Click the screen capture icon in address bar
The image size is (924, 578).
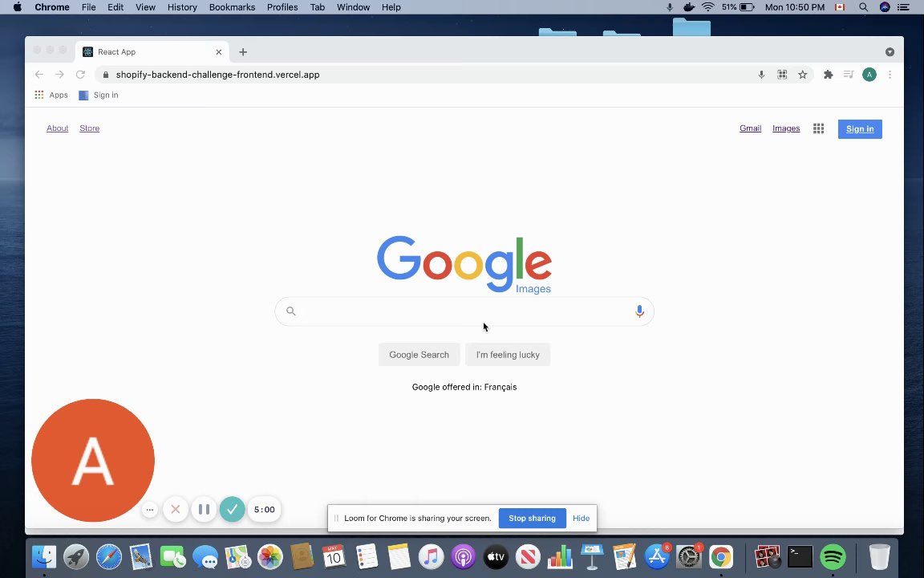pos(782,75)
